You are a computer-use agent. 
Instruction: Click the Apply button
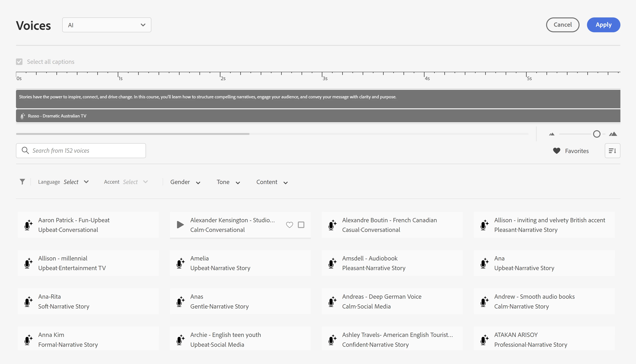pos(603,25)
